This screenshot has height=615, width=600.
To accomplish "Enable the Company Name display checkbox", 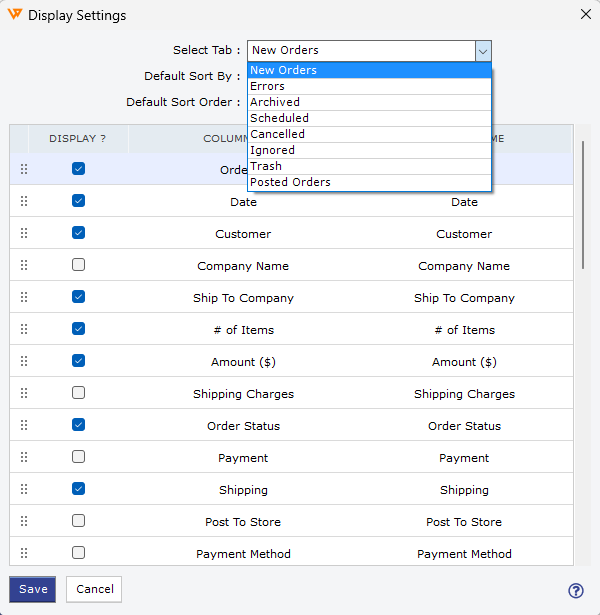I will click(x=78, y=265).
